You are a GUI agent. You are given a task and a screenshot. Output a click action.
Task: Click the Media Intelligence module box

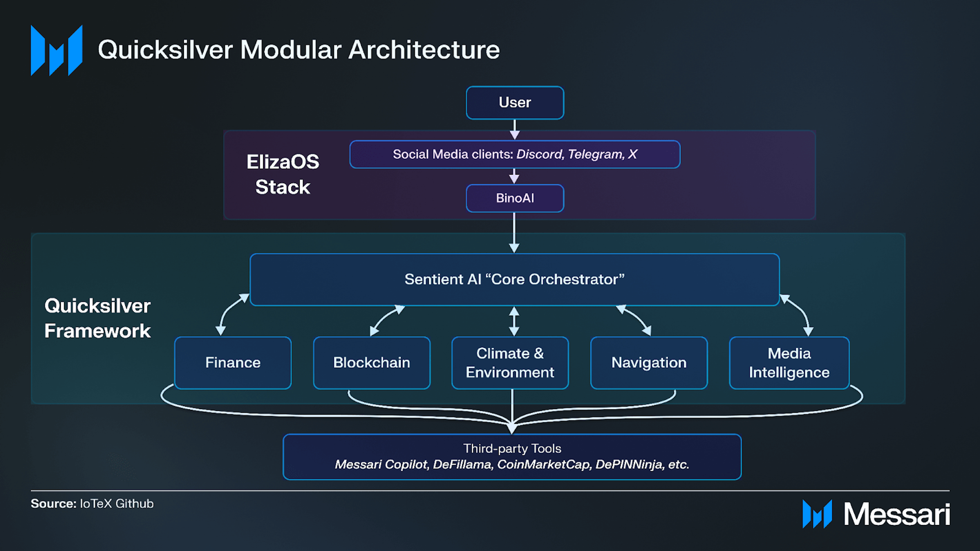click(789, 363)
